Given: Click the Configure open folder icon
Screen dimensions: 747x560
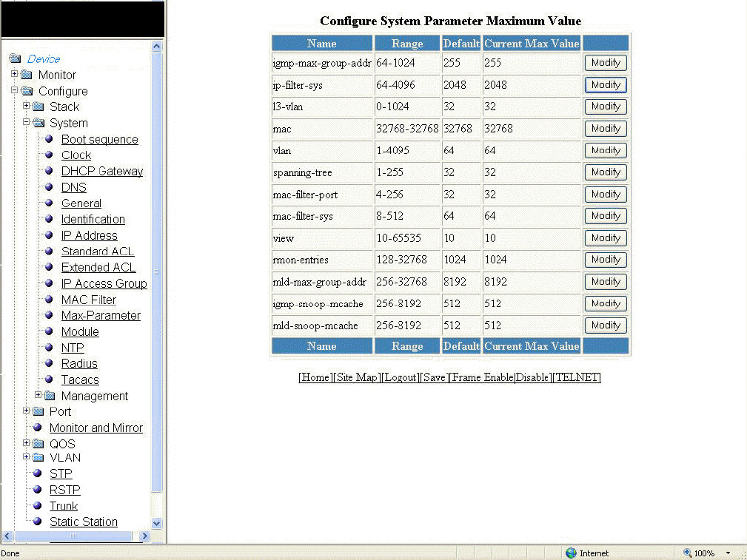Looking at the screenshot, I should 27,91.
